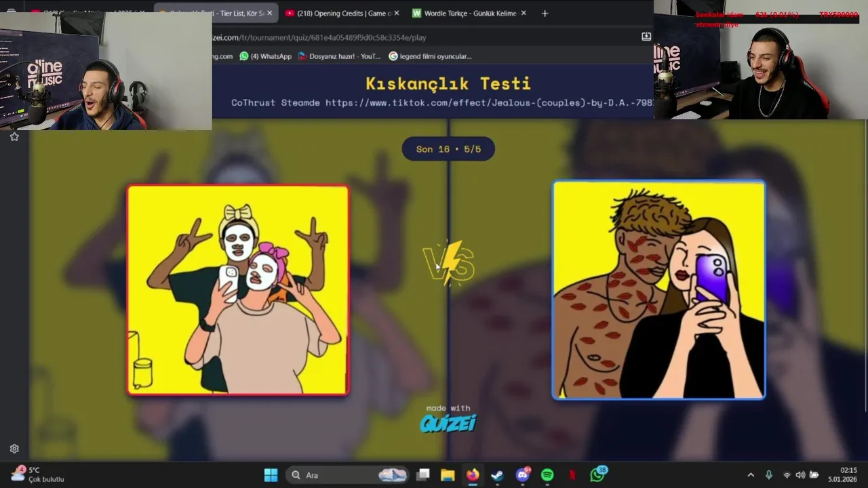The width and height of the screenshot is (868, 488).
Task: Open WhatsApp from the taskbar
Action: point(597,474)
